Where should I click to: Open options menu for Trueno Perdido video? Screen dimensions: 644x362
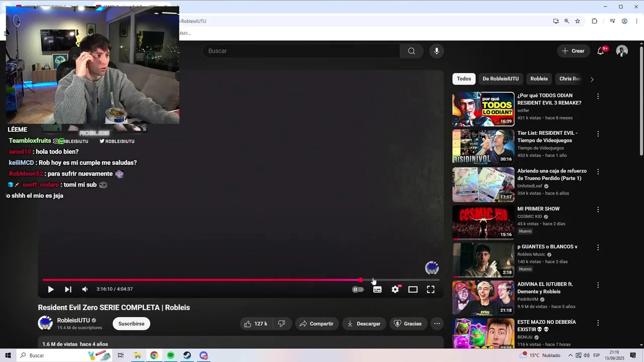(x=598, y=171)
